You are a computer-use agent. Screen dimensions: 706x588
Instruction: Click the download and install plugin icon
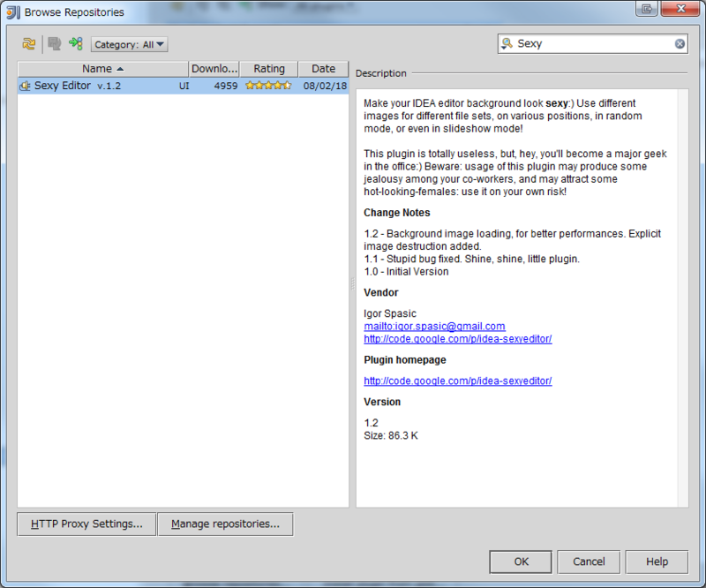coord(54,44)
